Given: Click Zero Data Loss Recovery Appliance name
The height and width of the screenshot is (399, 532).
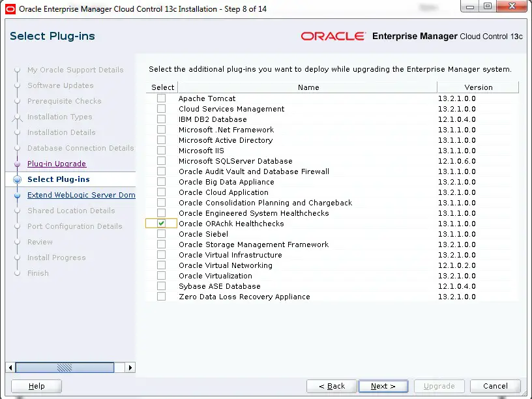Looking at the screenshot, I should (244, 297).
